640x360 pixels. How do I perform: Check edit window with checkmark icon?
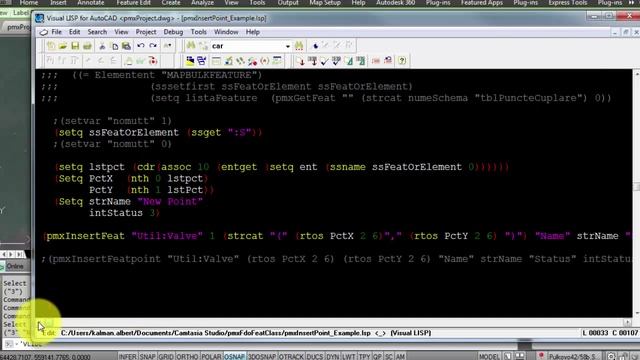324,61
